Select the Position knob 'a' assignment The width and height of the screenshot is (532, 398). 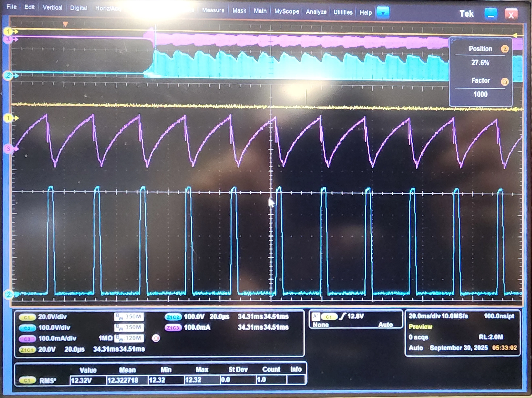[504, 49]
